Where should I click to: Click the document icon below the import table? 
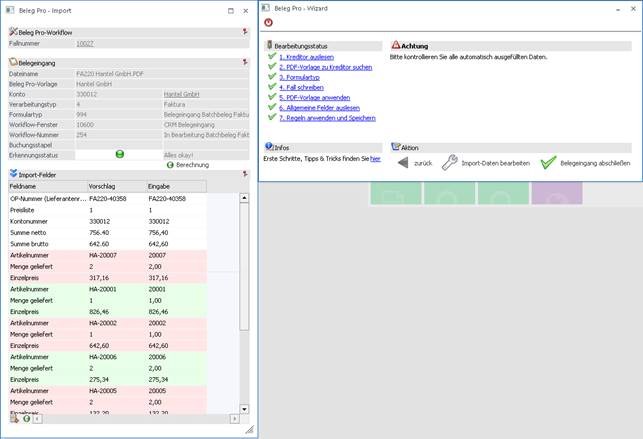(x=15, y=419)
